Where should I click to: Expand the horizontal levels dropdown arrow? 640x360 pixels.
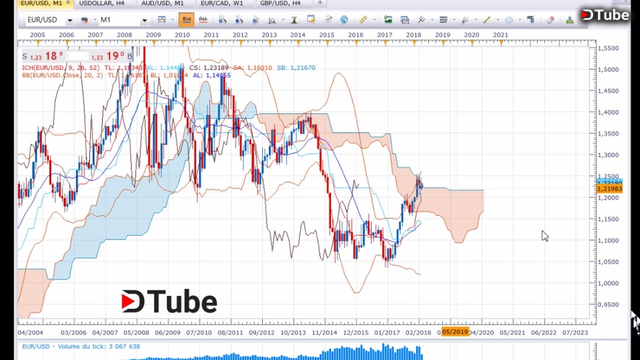[454, 20]
